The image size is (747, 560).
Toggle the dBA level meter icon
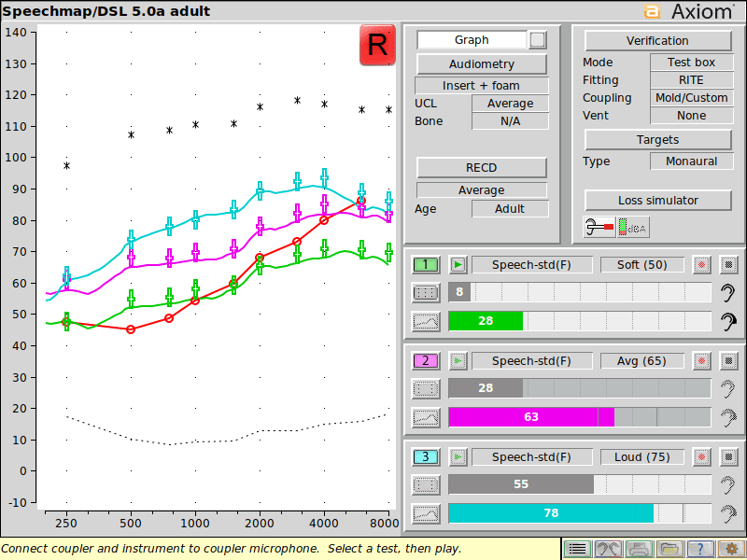(x=633, y=227)
